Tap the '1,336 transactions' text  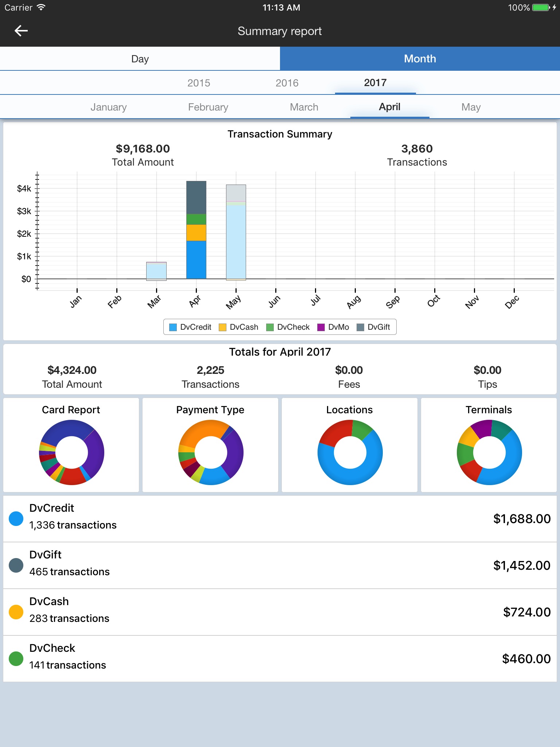point(73,525)
